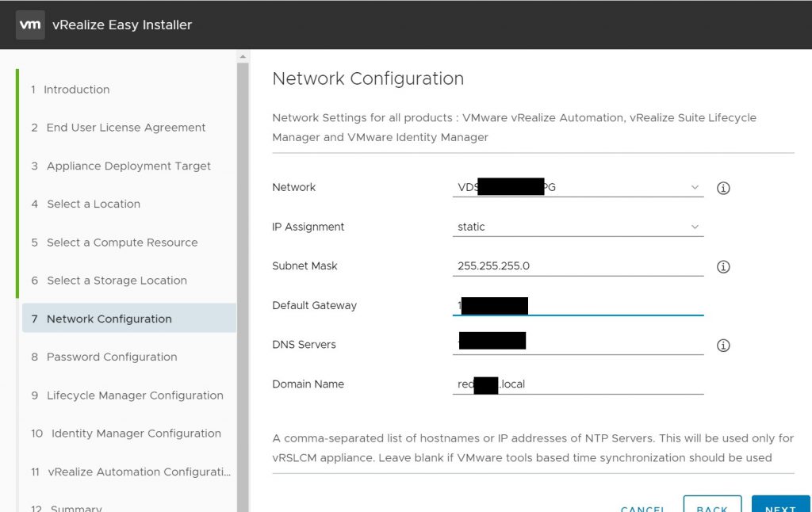Click the NTP Servers description text
The height and width of the screenshot is (512, 812).
(533, 448)
